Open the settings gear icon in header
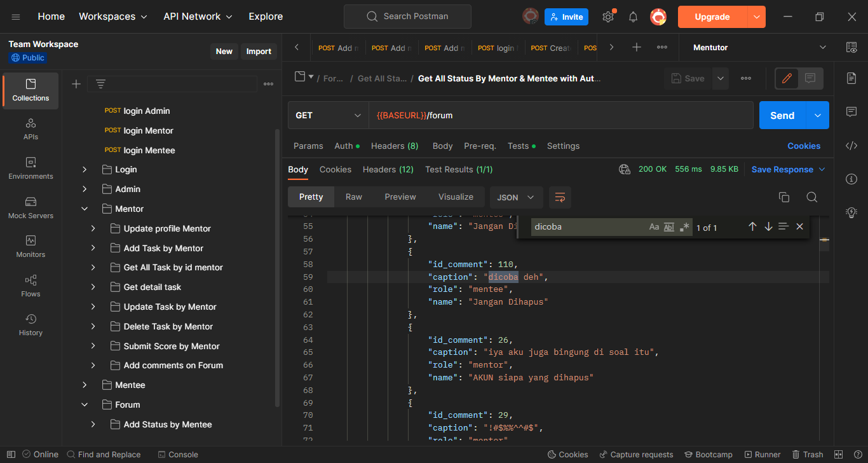The width and height of the screenshot is (868, 463). 608,17
